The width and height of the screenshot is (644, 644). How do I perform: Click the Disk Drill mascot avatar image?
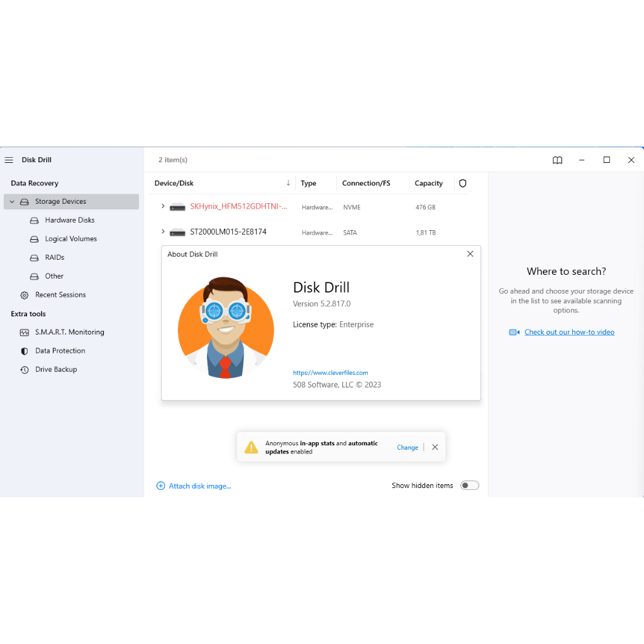(x=226, y=328)
